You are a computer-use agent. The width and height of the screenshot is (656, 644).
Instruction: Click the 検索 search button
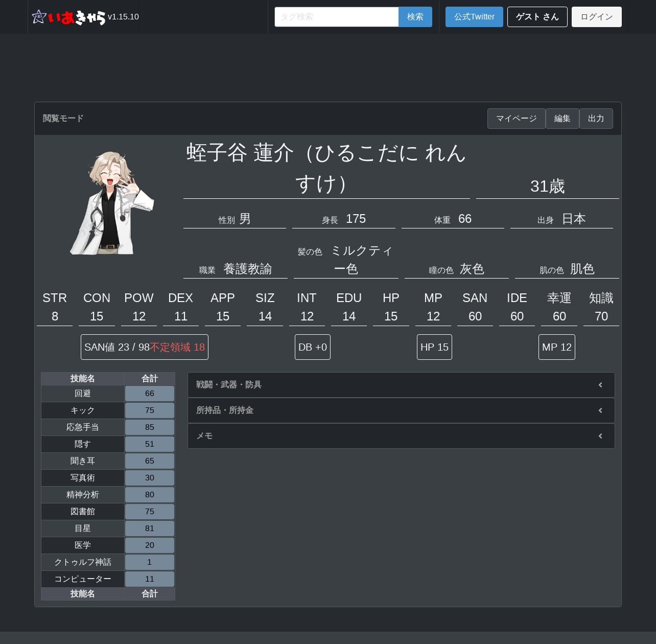pos(415,17)
